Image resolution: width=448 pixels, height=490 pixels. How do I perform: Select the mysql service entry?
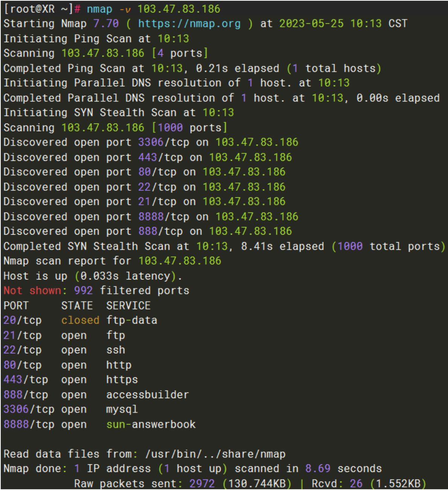[122, 409]
